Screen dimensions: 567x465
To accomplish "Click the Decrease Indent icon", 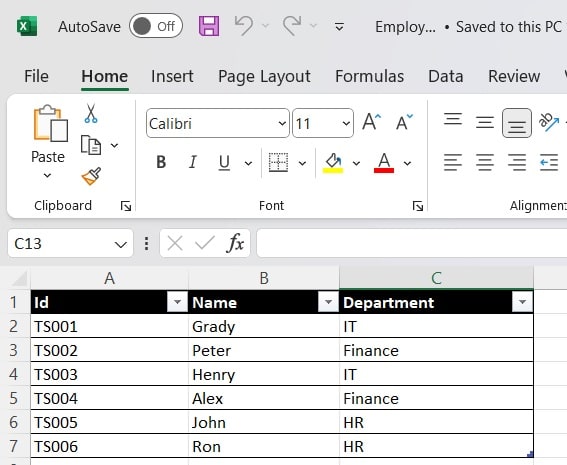I will tap(549, 162).
